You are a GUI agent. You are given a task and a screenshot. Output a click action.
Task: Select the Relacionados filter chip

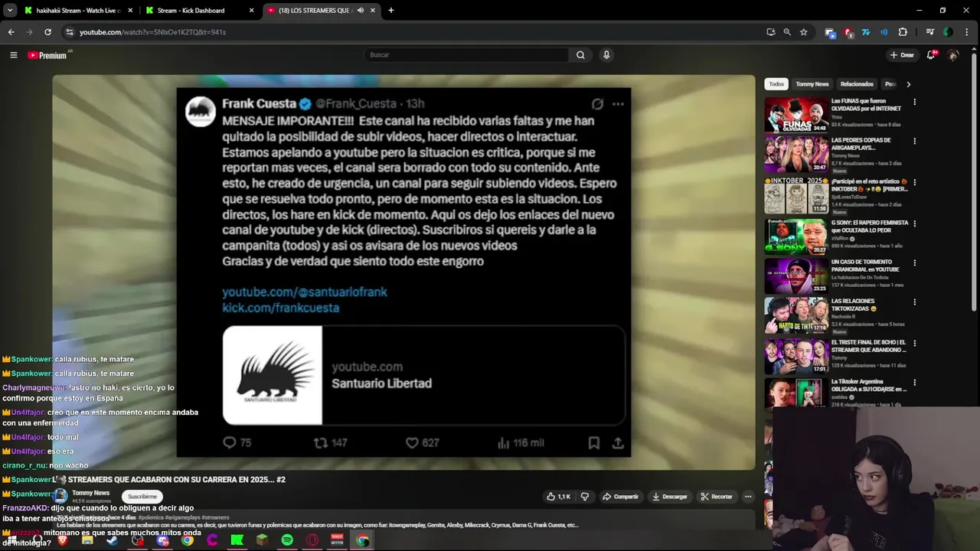857,84
